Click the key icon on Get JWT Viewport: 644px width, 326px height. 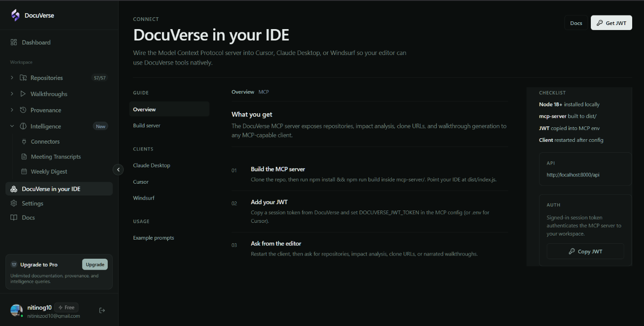[599, 23]
